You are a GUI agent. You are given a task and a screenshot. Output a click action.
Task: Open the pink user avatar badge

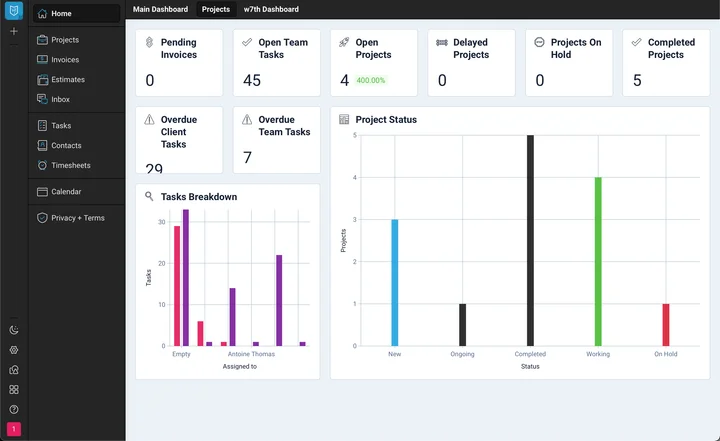(x=14, y=429)
